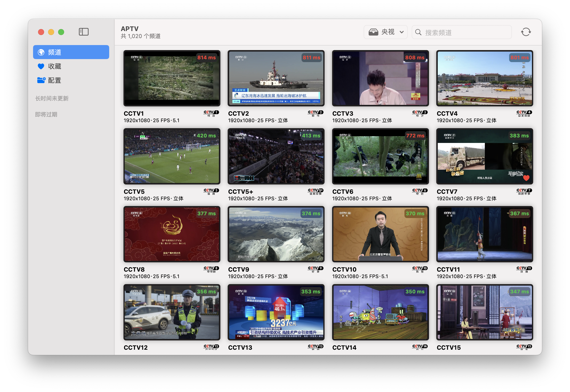
Task: Open the CCTV3 thumbnail
Action: pos(380,78)
